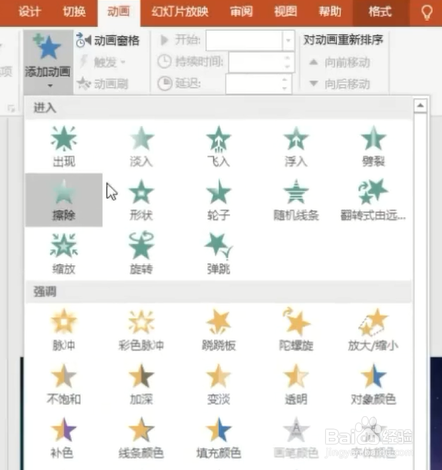Select the 形状 entrance animation
The width and height of the screenshot is (442, 470).
[x=141, y=200]
